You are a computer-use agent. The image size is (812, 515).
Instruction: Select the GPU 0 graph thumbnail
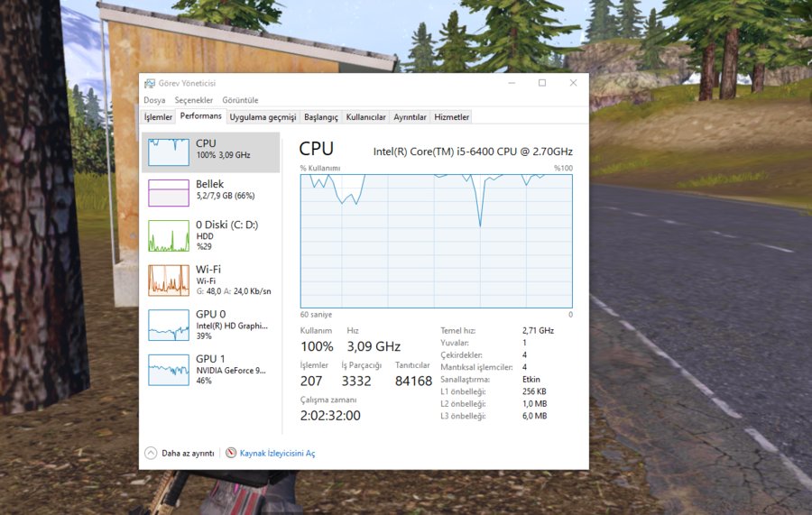[x=169, y=326]
